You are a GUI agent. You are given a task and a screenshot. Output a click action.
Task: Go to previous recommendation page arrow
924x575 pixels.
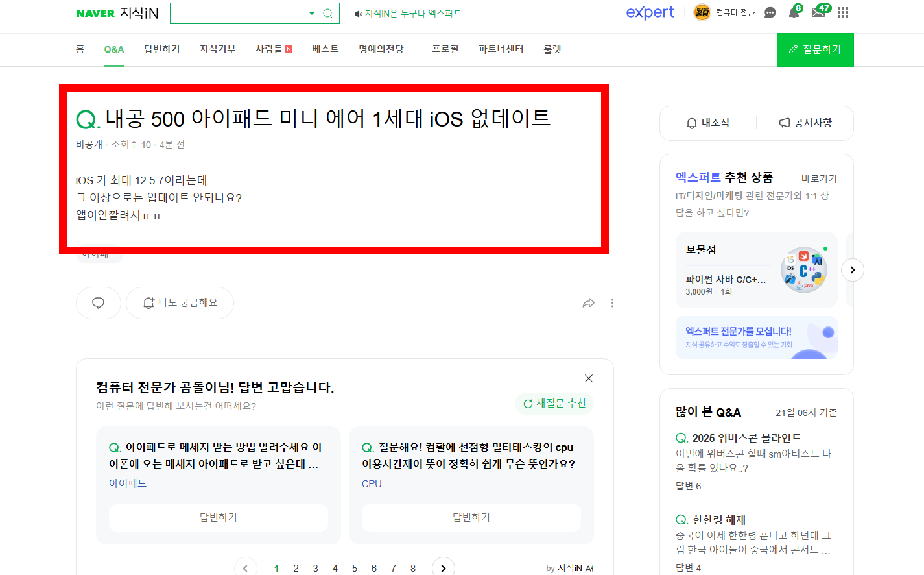point(246,568)
